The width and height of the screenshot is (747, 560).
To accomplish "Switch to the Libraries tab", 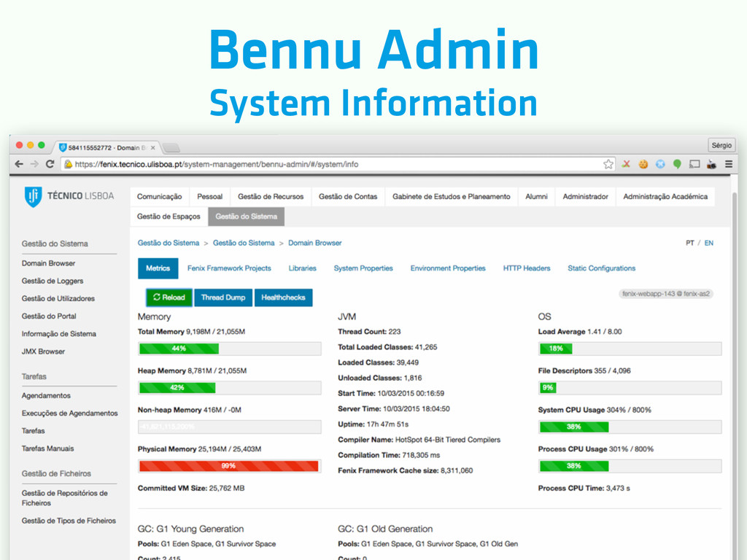I will (303, 268).
